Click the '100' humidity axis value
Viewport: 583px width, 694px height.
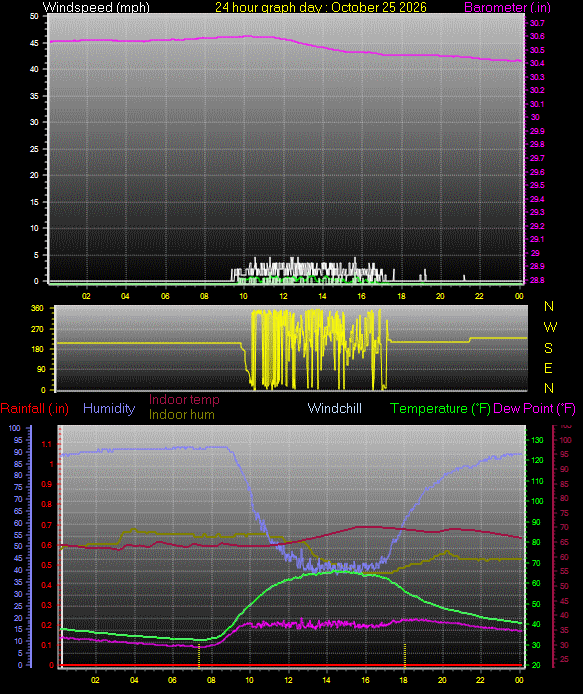point(15,428)
